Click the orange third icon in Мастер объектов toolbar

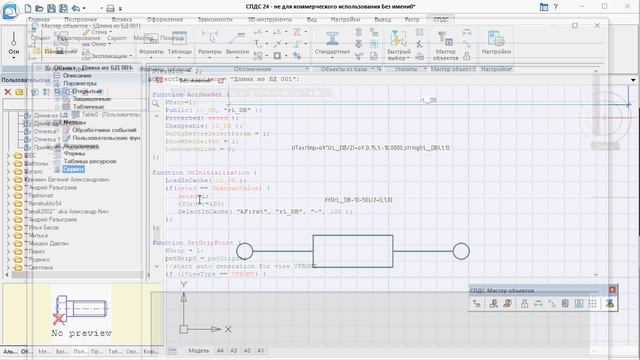click(x=507, y=304)
